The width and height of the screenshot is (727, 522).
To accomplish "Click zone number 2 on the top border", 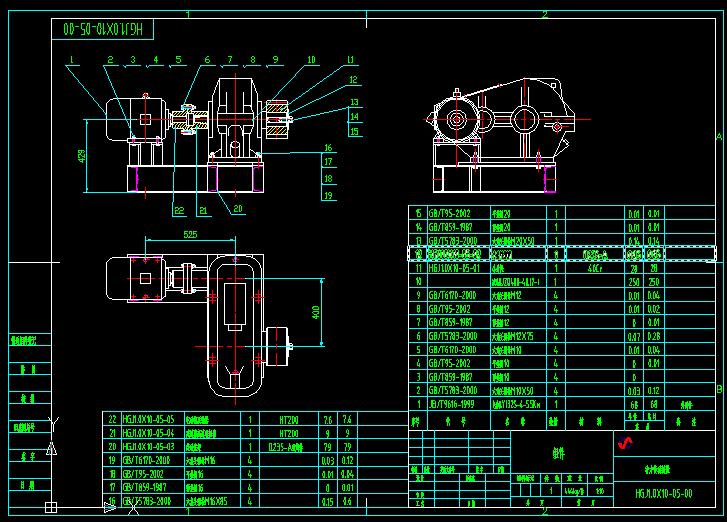I will coord(545,14).
